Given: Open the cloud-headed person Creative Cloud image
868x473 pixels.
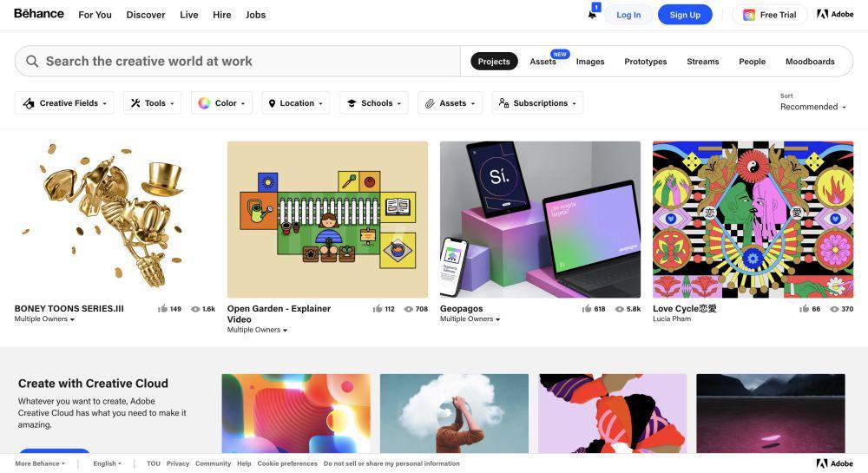Looking at the screenshot, I should click(x=455, y=414).
